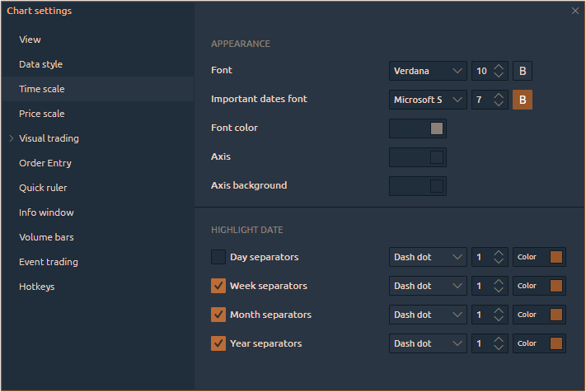Uncheck Year separators option
This screenshot has width=586, height=392.
[x=218, y=343]
